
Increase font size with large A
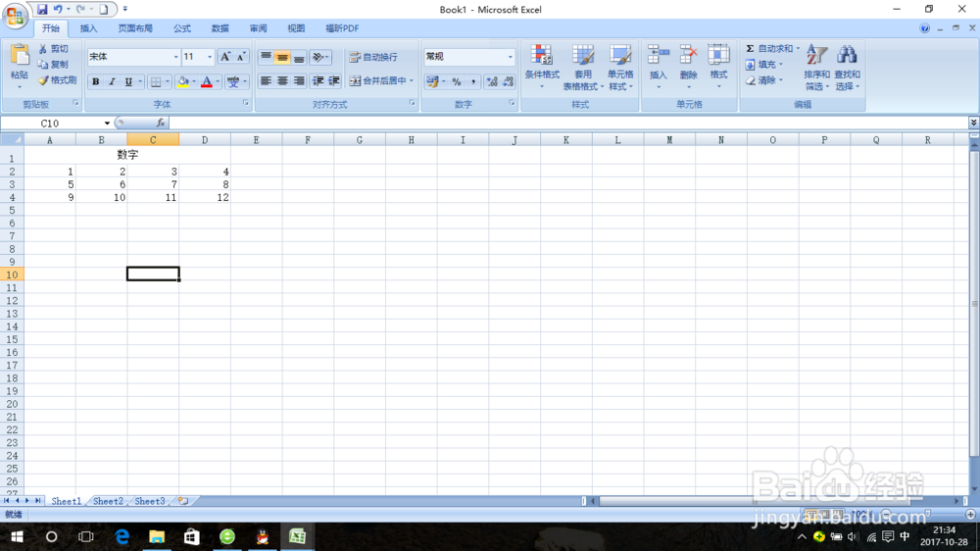coord(225,57)
